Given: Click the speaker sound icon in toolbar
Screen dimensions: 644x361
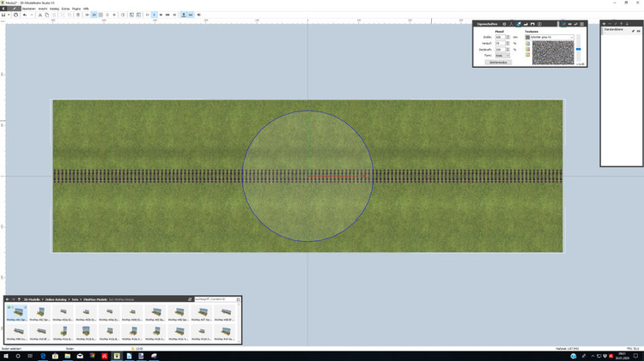Looking at the screenshot, I should [x=199, y=15].
